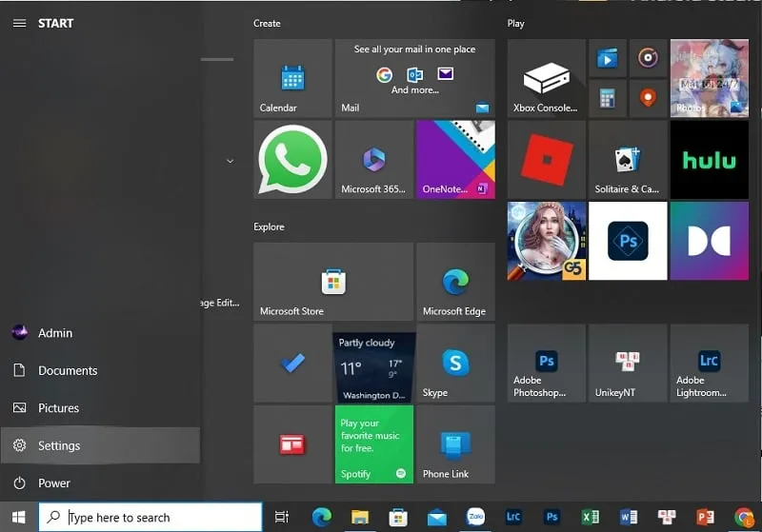Screen dimensions: 762x532
Task: Open the Power options menu
Action: [x=53, y=483]
